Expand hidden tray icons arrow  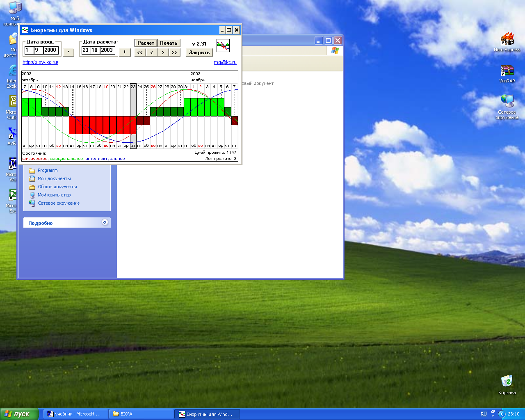click(502, 414)
